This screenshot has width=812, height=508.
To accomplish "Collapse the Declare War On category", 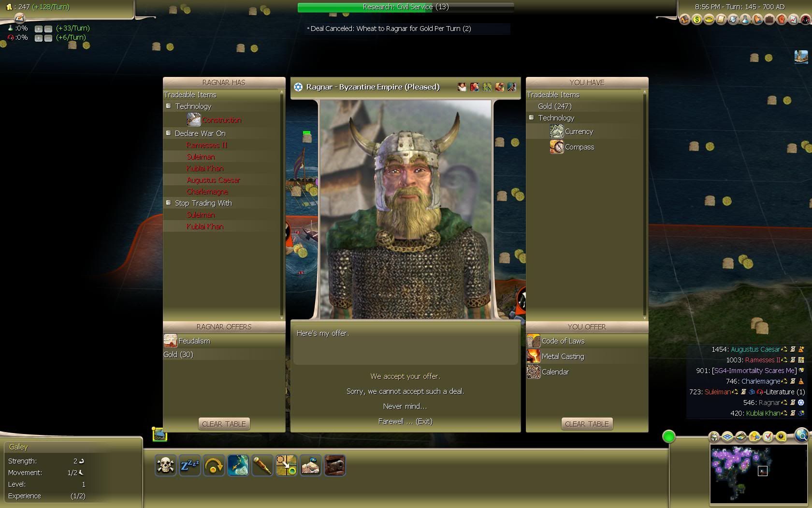I will (x=168, y=133).
